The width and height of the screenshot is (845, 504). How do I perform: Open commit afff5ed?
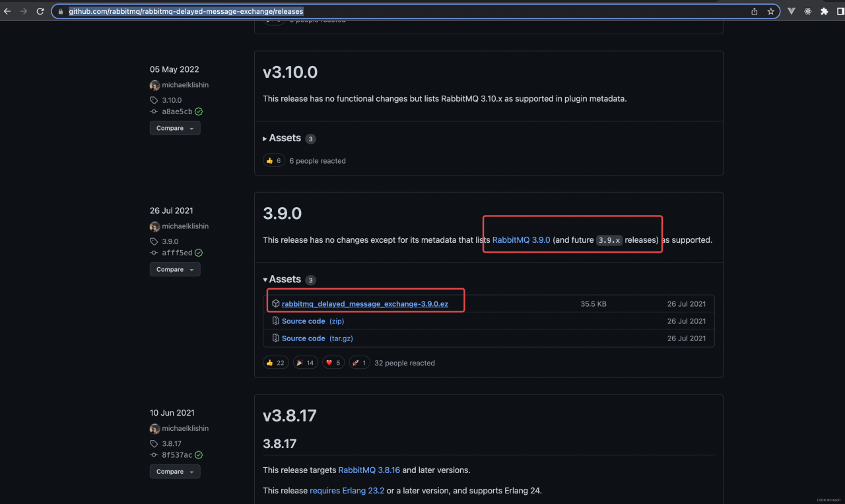coord(177,253)
